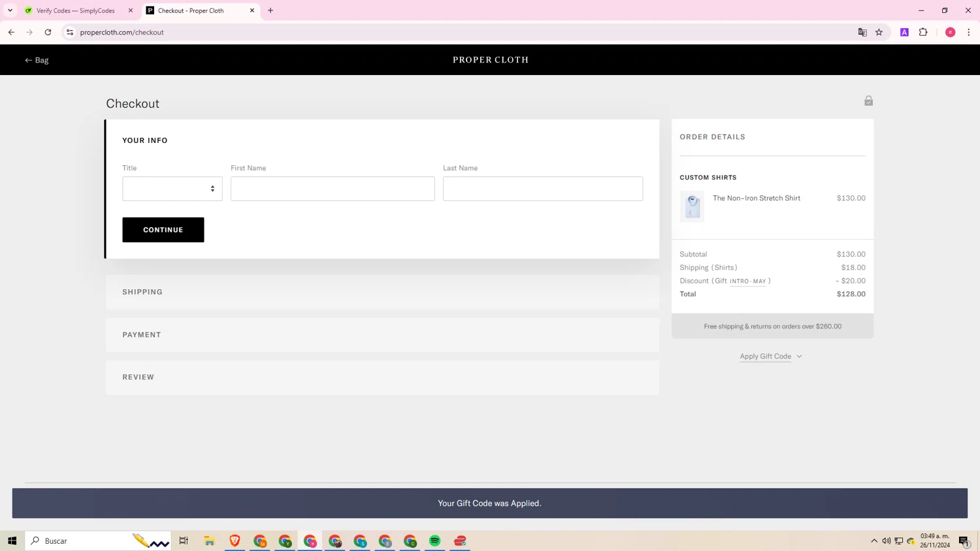
Task: Open the notification center
Action: point(964,541)
